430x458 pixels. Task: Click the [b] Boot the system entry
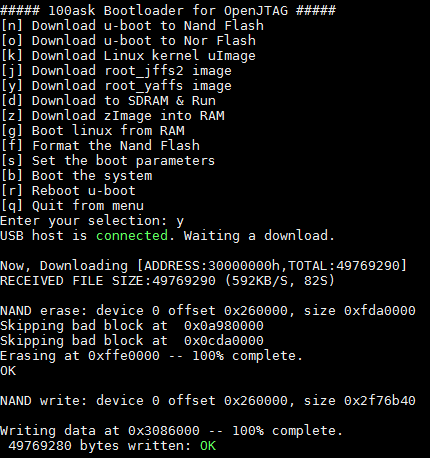pyautogui.click(x=77, y=176)
